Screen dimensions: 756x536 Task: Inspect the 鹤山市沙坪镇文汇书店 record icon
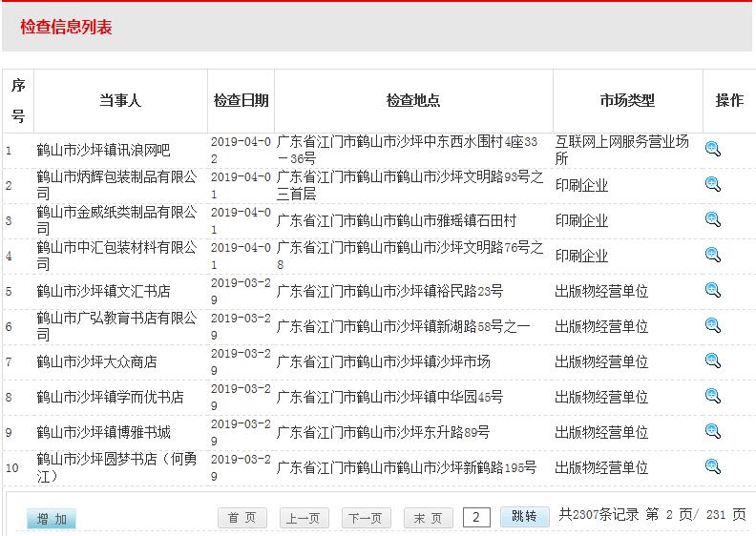coord(712,290)
